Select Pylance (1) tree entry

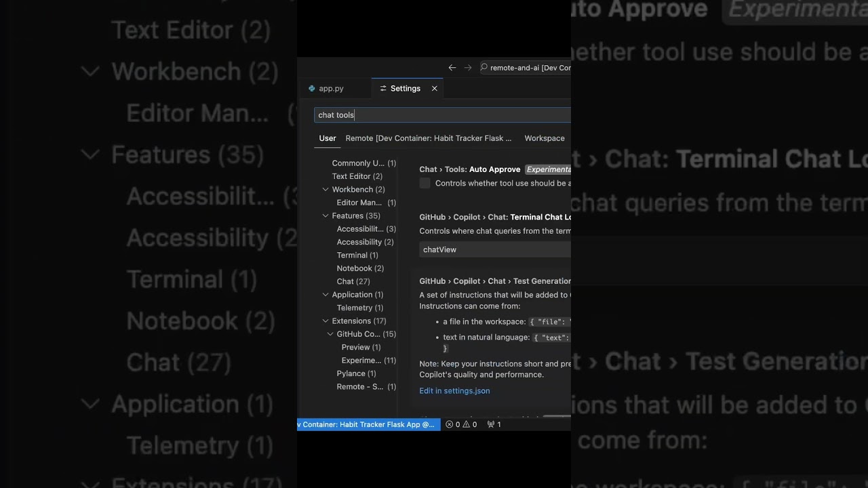pyautogui.click(x=357, y=373)
